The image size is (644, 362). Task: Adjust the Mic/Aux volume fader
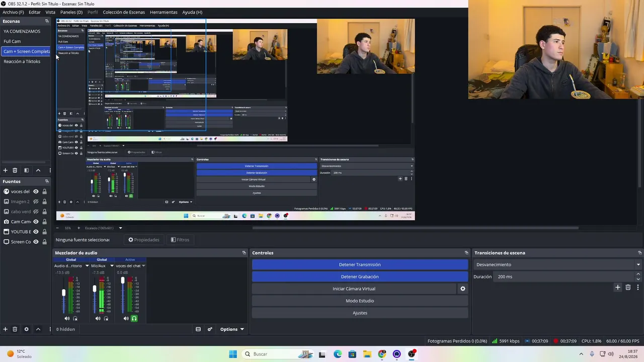[94, 289]
